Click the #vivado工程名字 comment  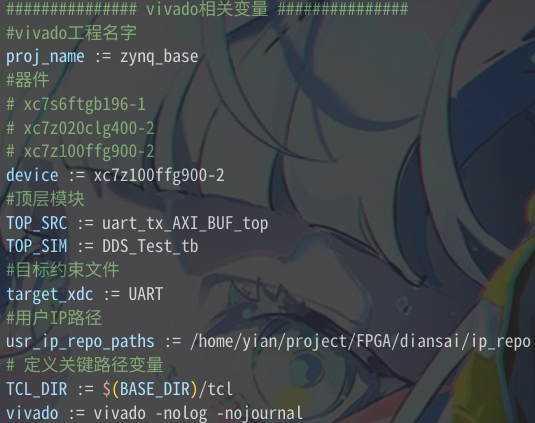coord(71,33)
